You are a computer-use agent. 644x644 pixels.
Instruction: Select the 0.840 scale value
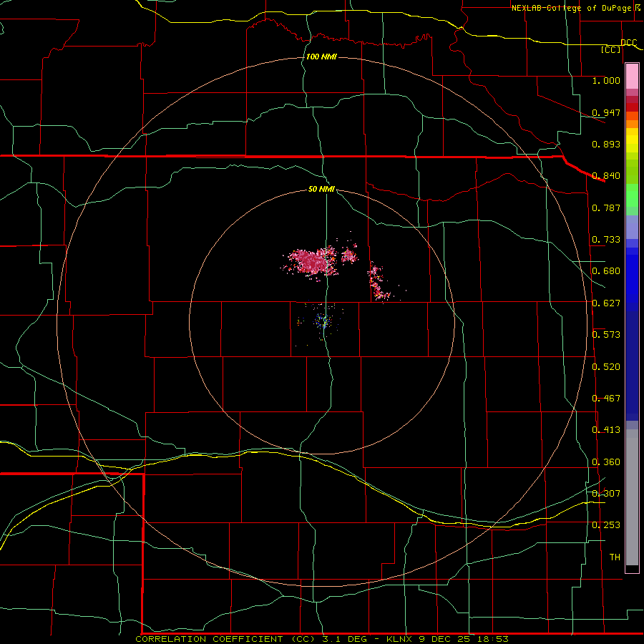(x=606, y=176)
